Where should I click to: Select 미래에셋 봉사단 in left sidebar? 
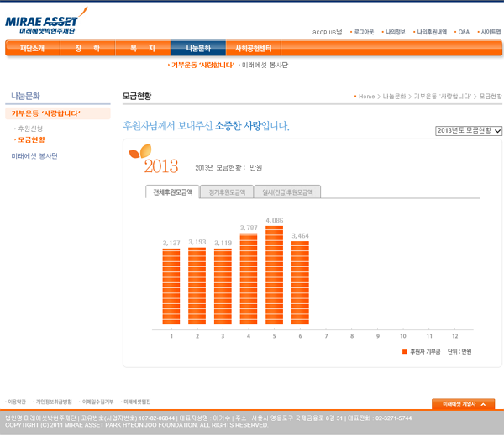click(34, 156)
